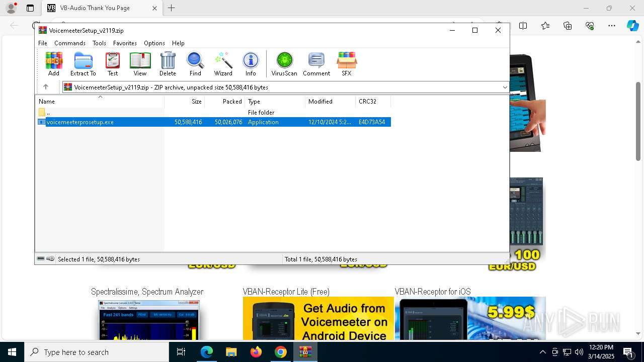Sort by the Name column header
The height and width of the screenshot is (362, 644).
(x=100, y=102)
